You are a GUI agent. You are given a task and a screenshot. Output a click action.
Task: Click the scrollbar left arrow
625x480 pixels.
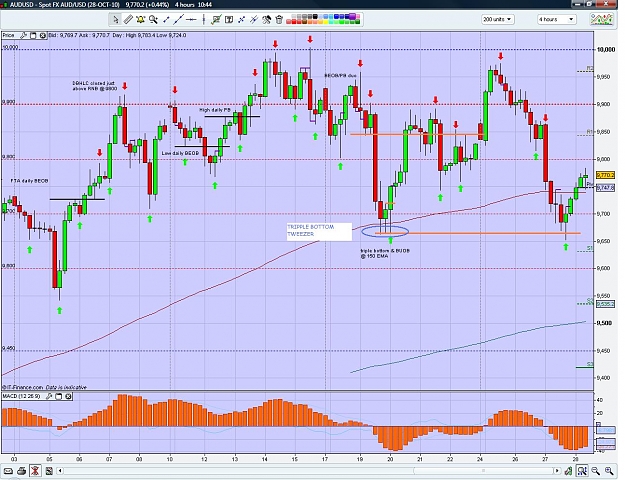60,471
